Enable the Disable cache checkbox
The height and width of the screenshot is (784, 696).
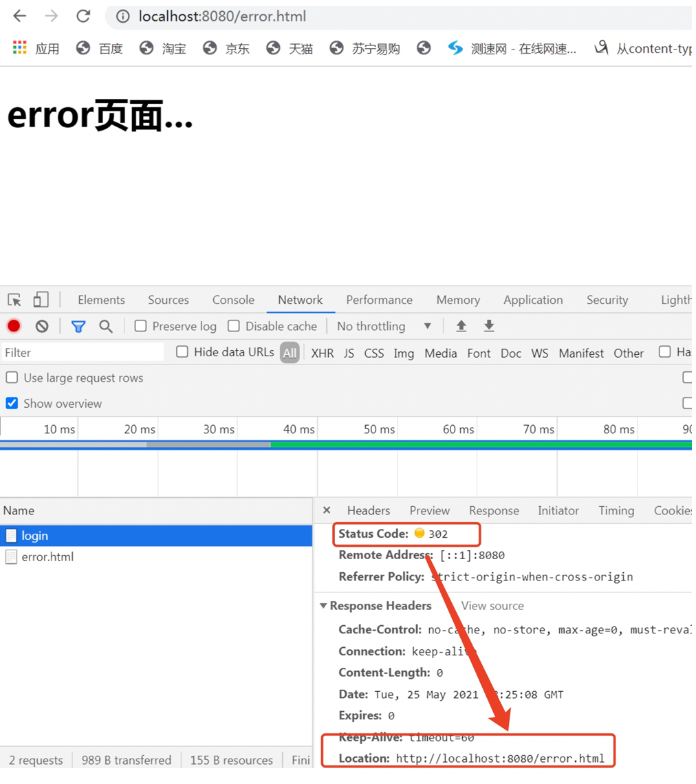234,326
